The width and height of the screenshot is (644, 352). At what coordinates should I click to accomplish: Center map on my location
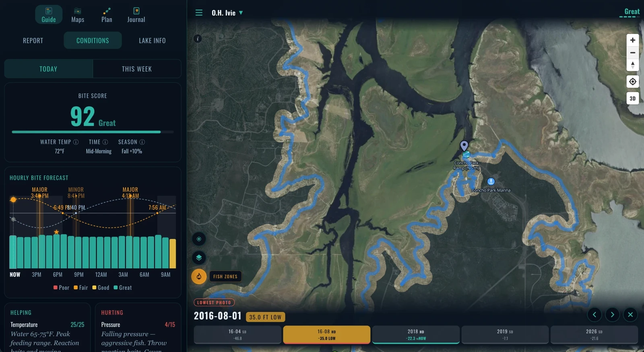(x=633, y=82)
